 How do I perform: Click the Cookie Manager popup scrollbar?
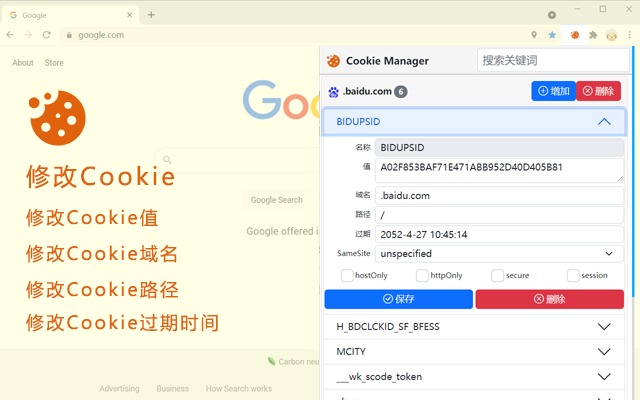634,171
